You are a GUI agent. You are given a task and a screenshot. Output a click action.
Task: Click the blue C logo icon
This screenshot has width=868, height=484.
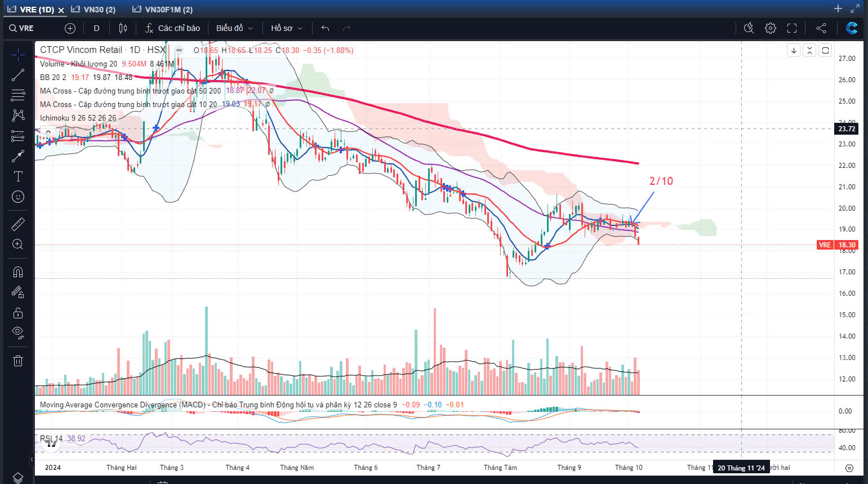pyautogui.click(x=852, y=28)
